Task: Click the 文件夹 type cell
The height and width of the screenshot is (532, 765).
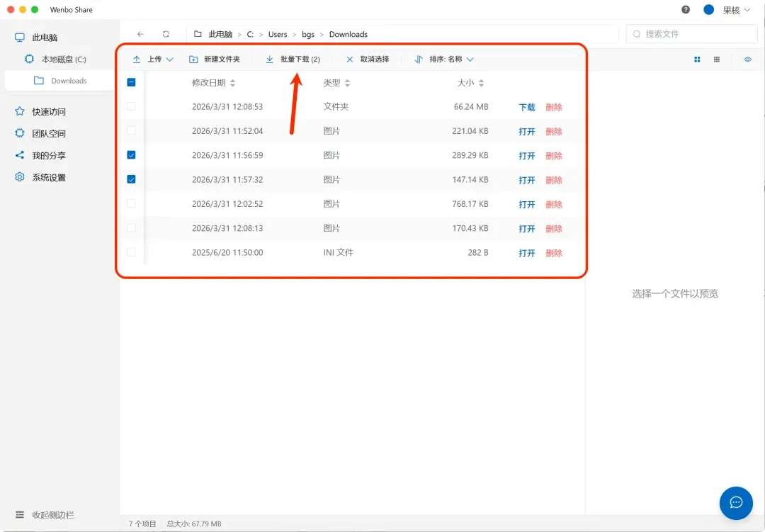Action: [x=336, y=106]
